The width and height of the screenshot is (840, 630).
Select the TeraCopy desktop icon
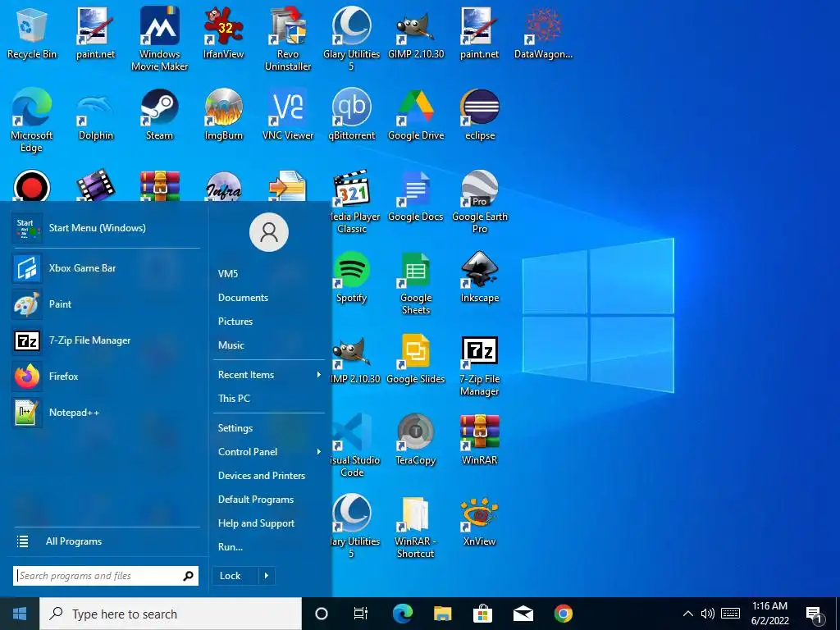[x=416, y=441]
